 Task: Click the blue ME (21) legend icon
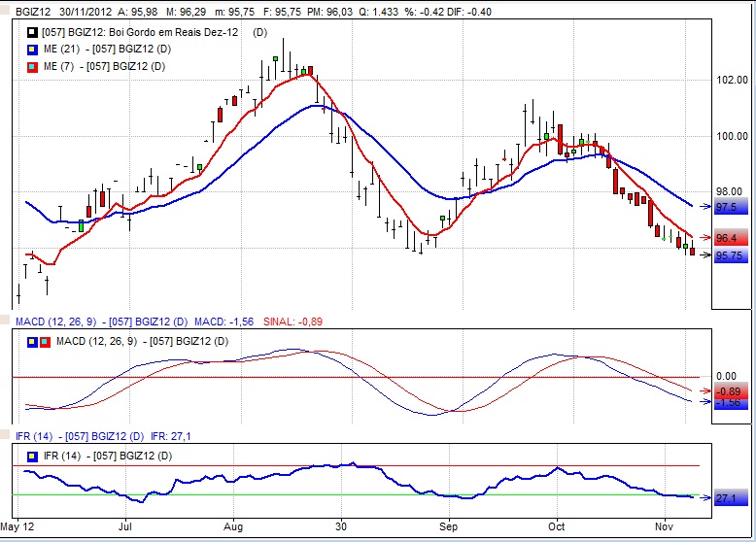coord(32,49)
